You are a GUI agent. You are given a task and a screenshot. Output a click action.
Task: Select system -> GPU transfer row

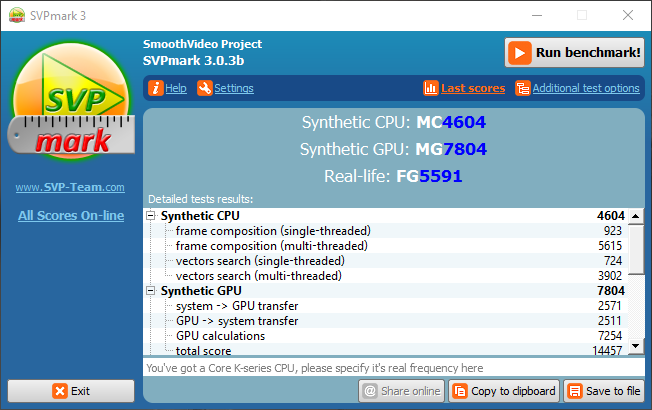point(385,306)
